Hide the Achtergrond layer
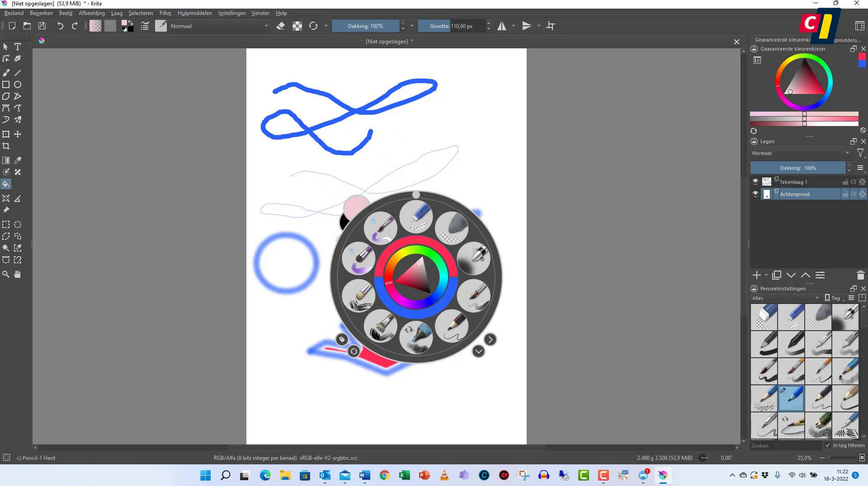This screenshot has width=868, height=486. (755, 194)
